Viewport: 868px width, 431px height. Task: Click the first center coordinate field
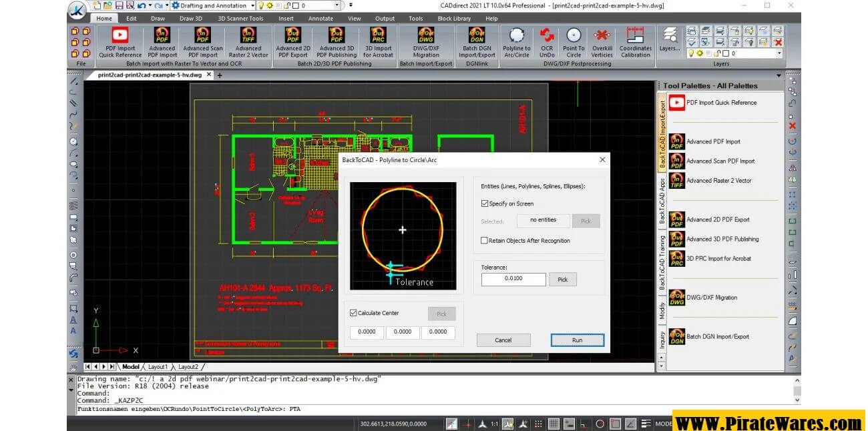(367, 332)
